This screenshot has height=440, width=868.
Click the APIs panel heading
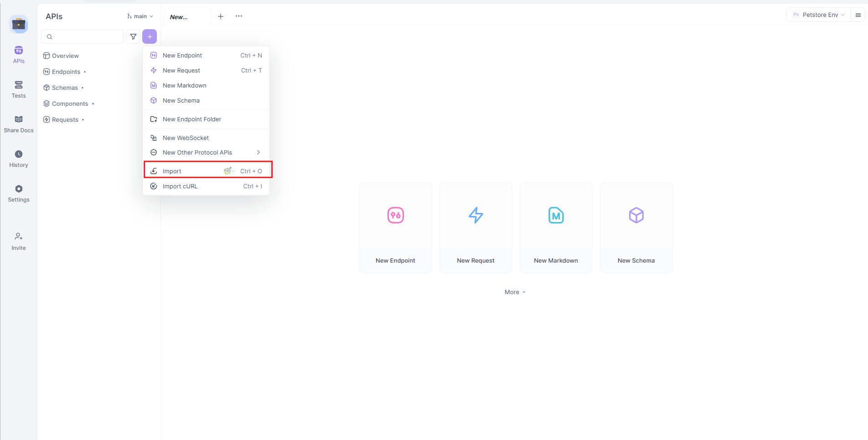[54, 16]
